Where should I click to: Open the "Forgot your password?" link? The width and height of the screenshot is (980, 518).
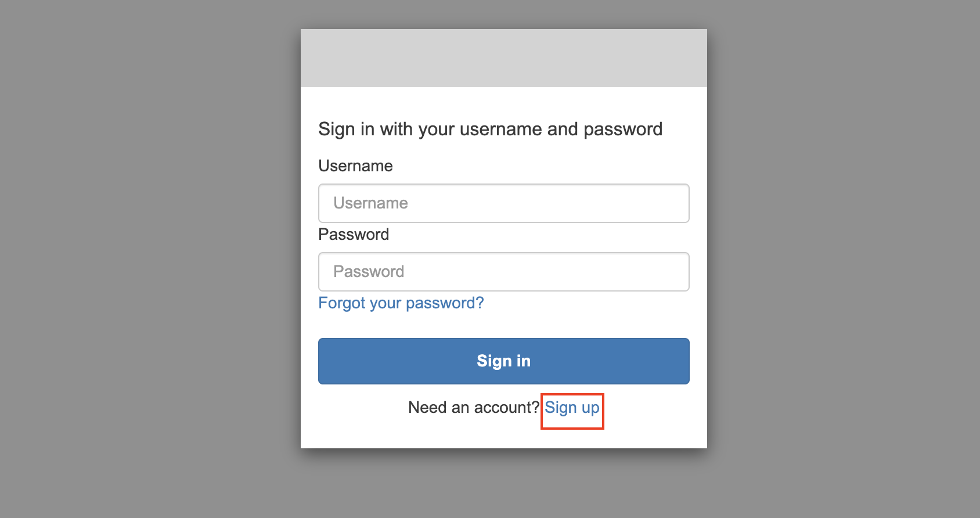point(401,303)
